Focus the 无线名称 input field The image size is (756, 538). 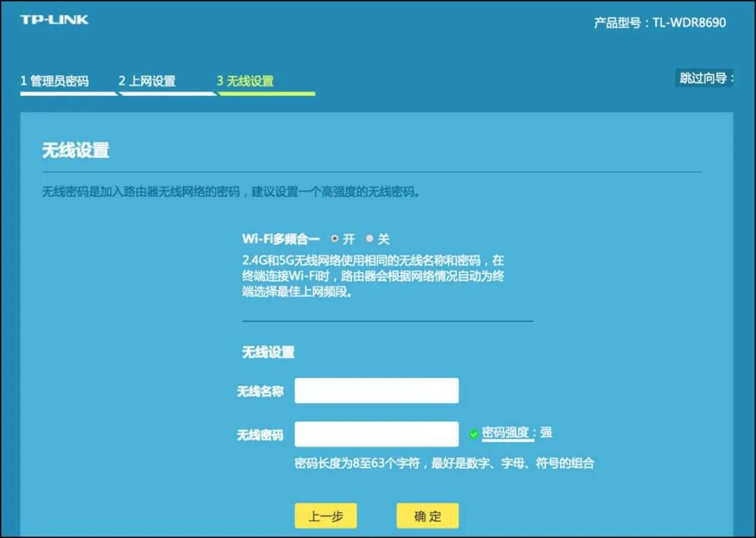tap(377, 390)
